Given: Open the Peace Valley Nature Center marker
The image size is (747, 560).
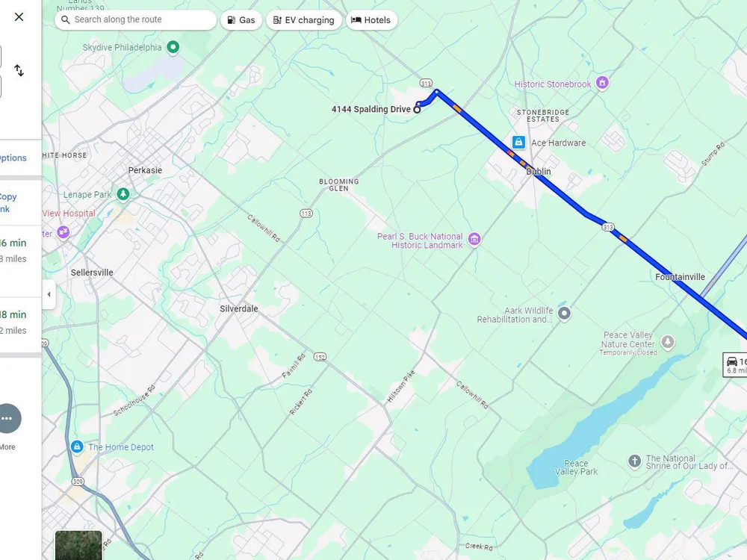Looking at the screenshot, I should [668, 341].
